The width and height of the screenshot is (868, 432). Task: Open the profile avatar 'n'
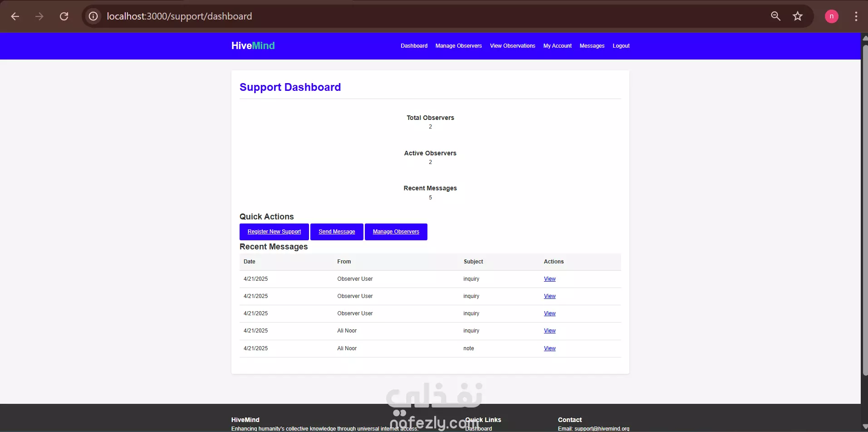pos(831,16)
